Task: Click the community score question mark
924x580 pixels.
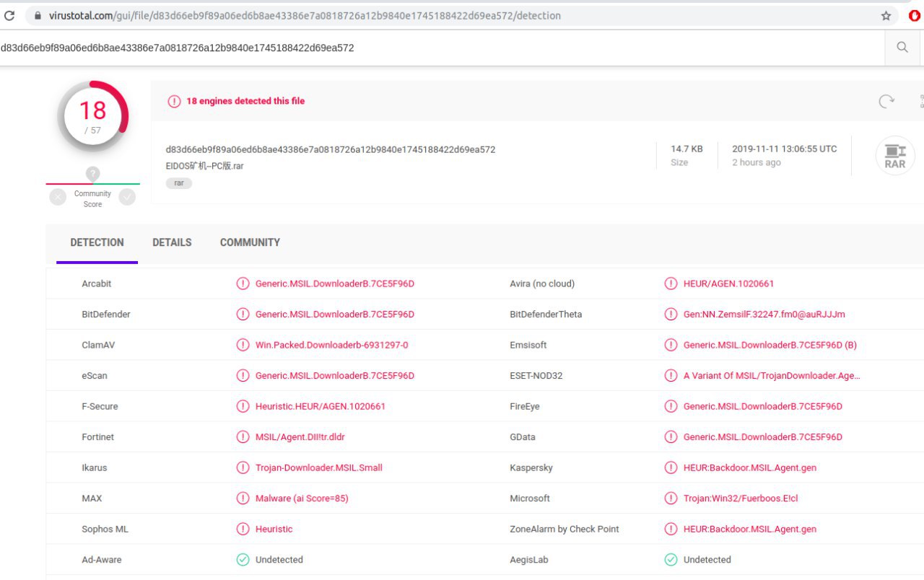Action: pos(92,174)
